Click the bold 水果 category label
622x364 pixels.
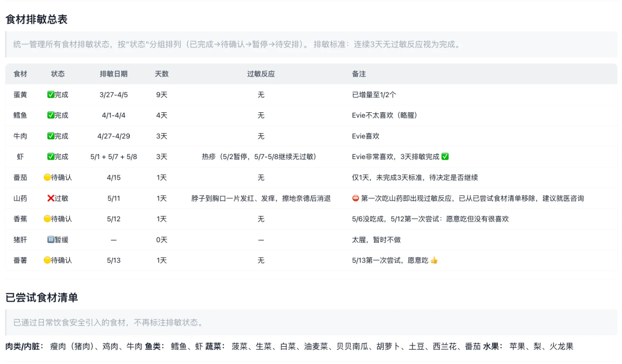pos(493,347)
